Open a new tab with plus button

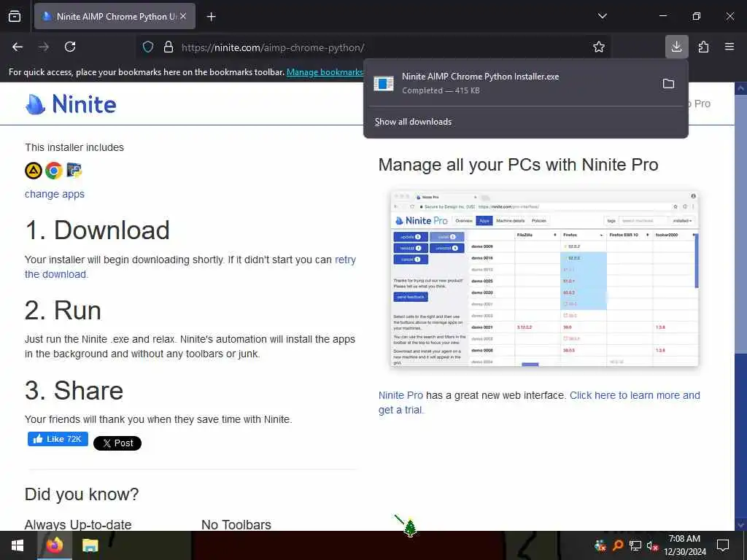pos(211,17)
